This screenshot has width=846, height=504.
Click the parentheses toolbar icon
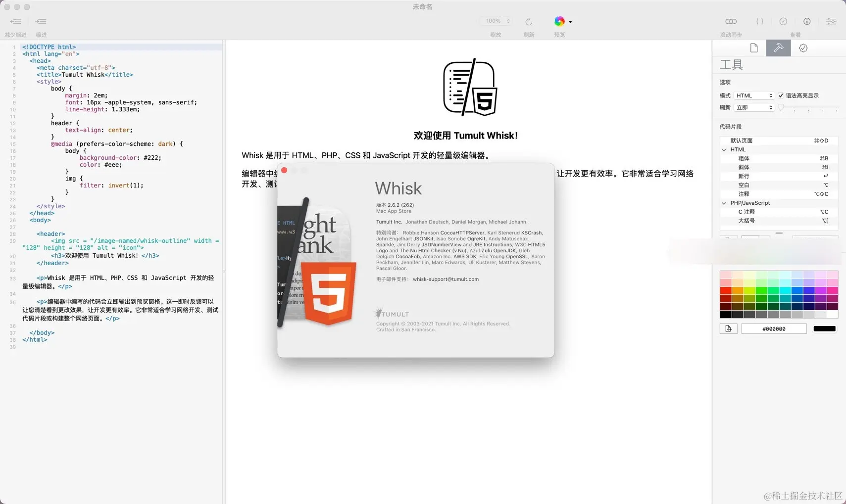click(759, 21)
